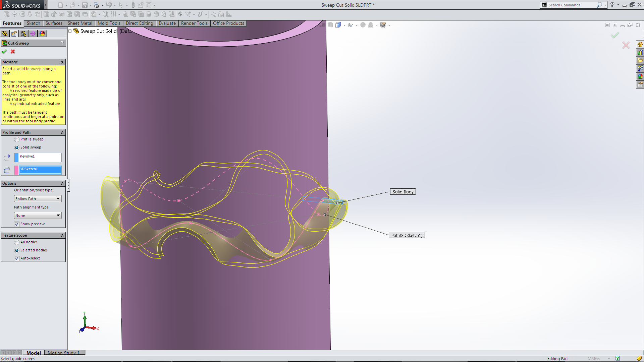This screenshot has height=362, width=644.
Task: Open the Orientation/twist type Follow Path dropdown
Action: tap(38, 199)
